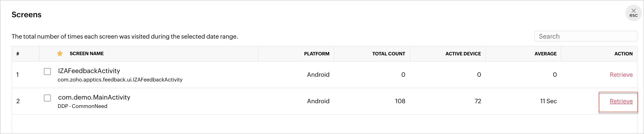
Task: Click the 108 total count value
Action: (400, 101)
